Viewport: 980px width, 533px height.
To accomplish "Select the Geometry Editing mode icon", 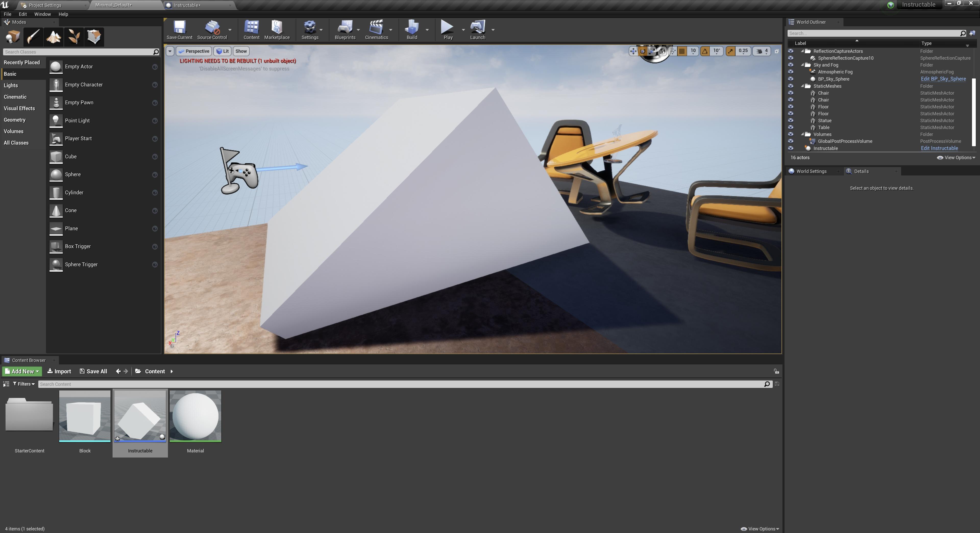I will 94,37.
